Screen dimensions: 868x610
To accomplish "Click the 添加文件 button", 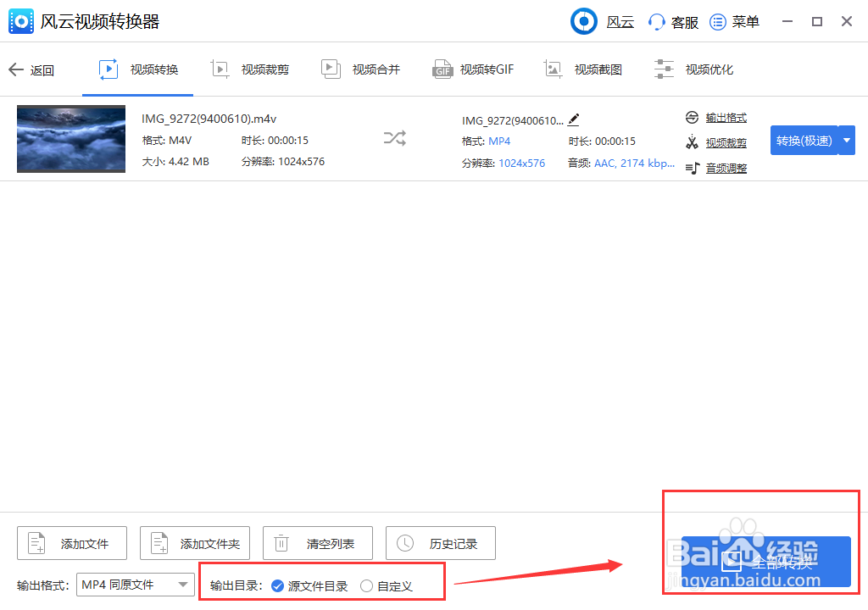I will coord(72,543).
